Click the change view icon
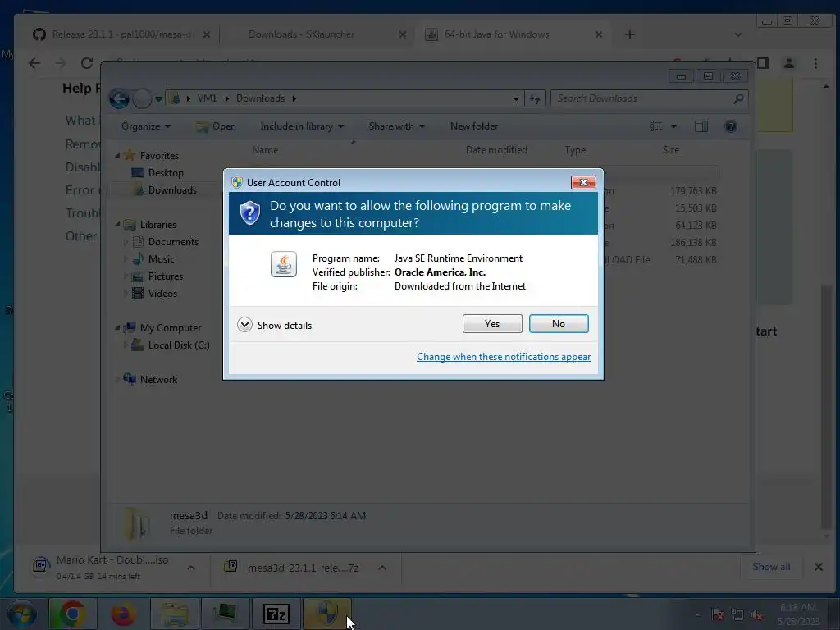This screenshot has height=630, width=840. click(656, 126)
